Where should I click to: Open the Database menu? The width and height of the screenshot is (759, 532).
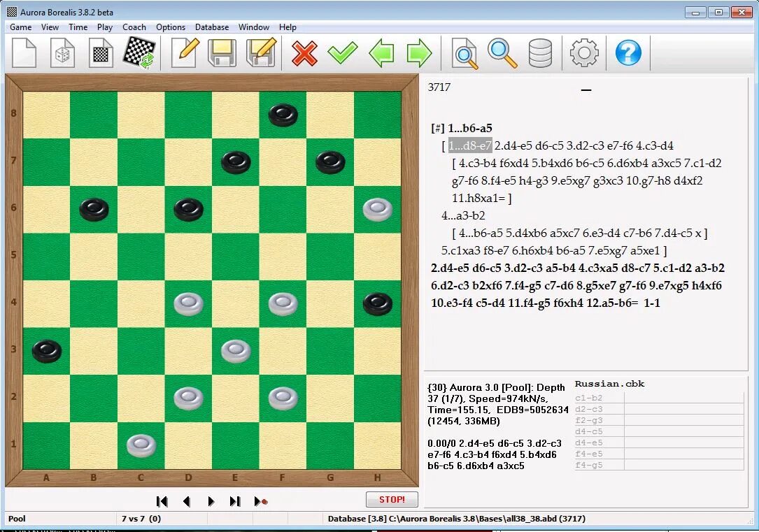coord(212,27)
